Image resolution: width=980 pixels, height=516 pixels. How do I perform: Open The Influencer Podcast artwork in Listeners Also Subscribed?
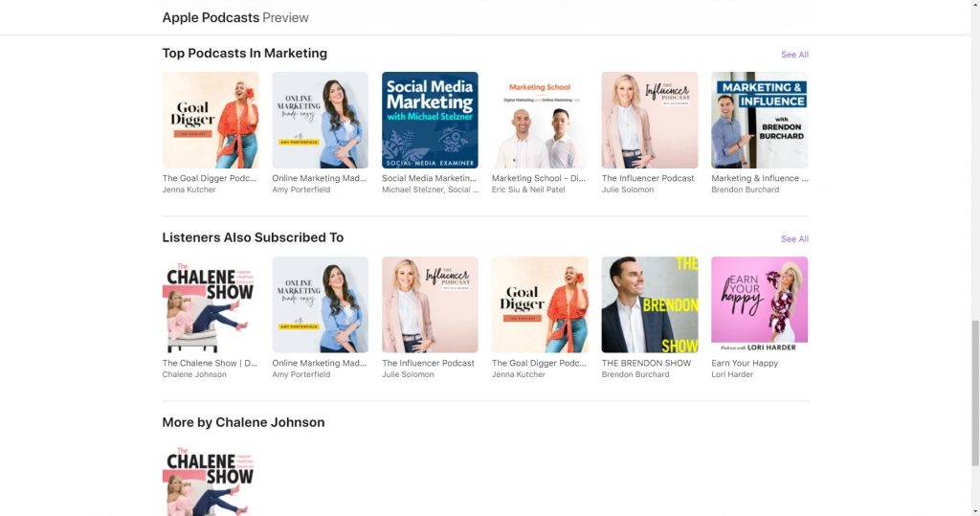pyautogui.click(x=430, y=304)
